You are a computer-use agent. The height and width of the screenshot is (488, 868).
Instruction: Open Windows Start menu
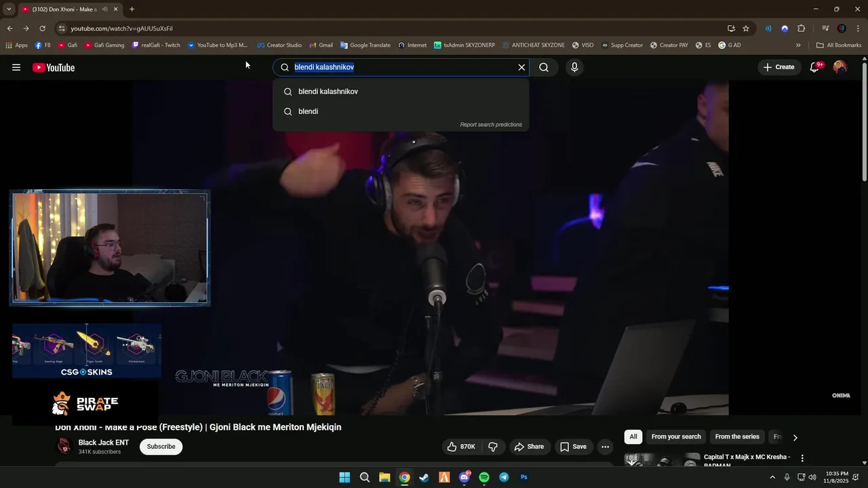(x=344, y=477)
